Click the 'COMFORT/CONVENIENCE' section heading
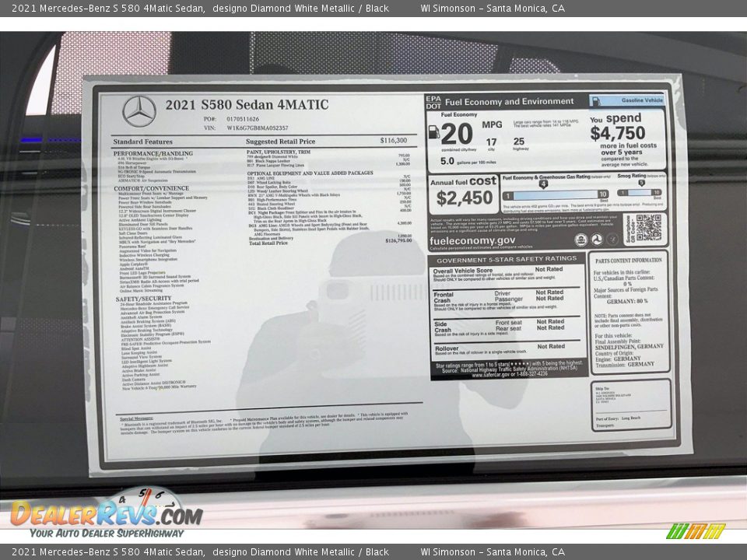The image size is (747, 560). [x=151, y=188]
